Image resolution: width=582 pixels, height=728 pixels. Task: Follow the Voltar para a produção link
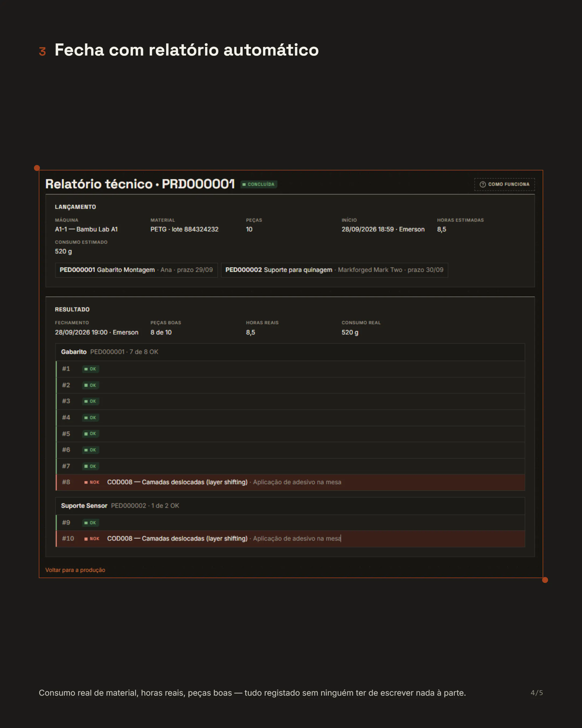(75, 570)
